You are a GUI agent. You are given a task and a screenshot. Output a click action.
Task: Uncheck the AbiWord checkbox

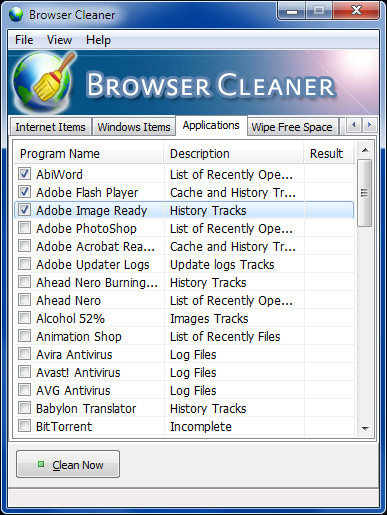pos(24,174)
